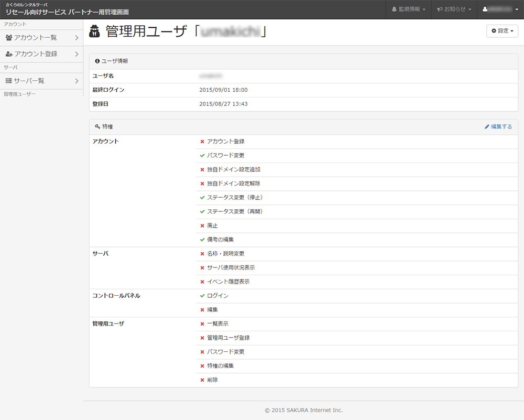524x420 pixels.
Task: Click the pencil icon next to 編集する
Action: [x=487, y=127]
